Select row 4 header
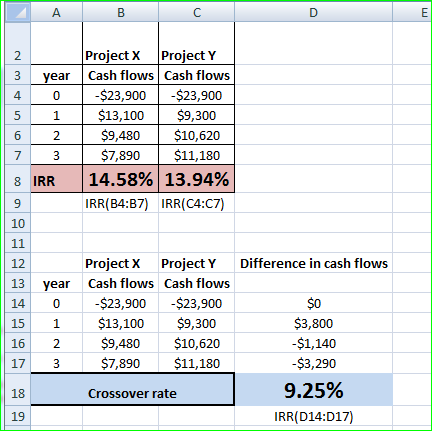This screenshot has width=432, height=431. (18, 95)
